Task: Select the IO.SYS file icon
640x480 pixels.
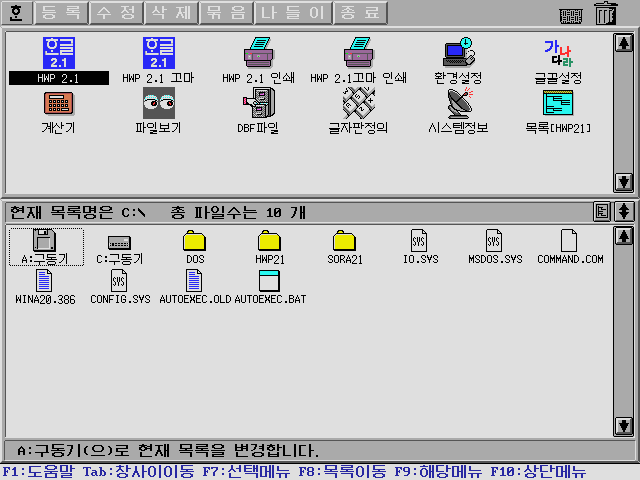Action: pyautogui.click(x=419, y=240)
